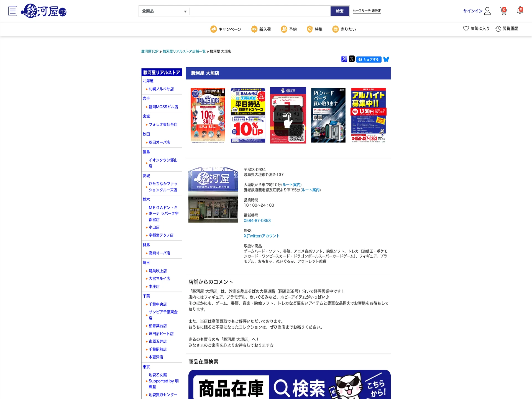The image size is (532, 399).
Task: Open the sign-in user icon
Action: click(x=488, y=11)
